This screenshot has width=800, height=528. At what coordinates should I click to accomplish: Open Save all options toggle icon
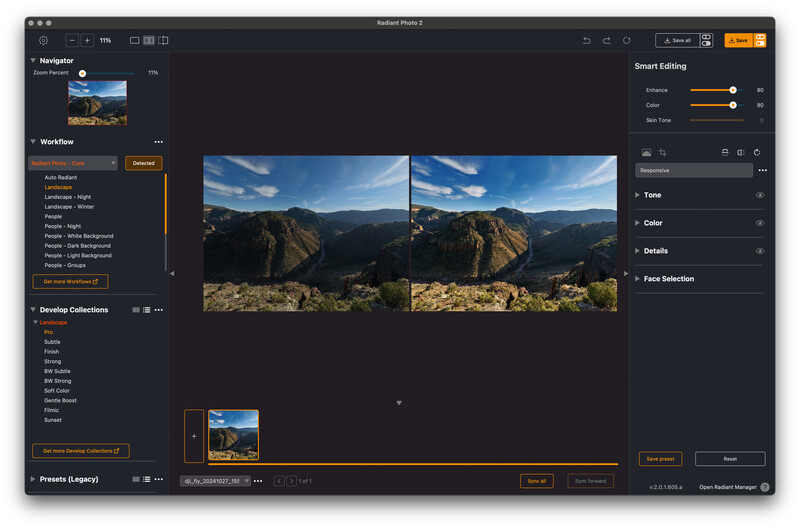[x=706, y=40]
